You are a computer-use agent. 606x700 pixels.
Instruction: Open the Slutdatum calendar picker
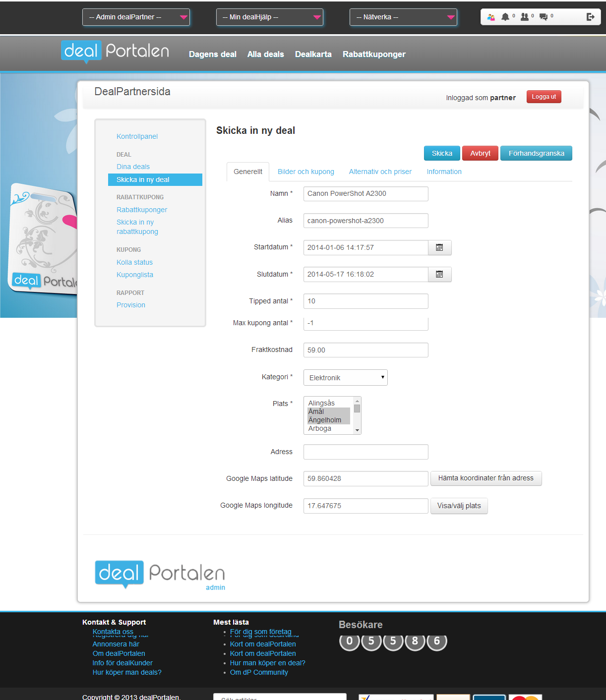pos(439,274)
